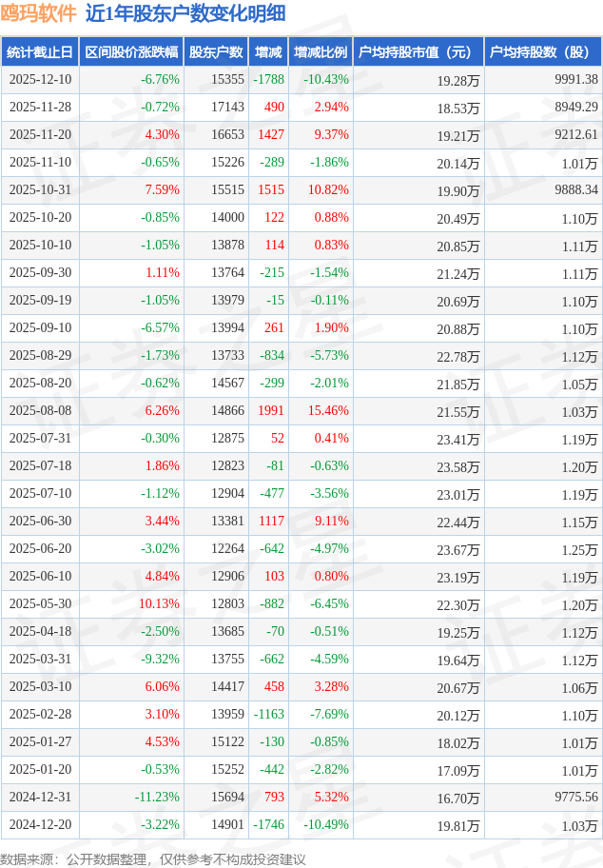The image size is (603, 868).
Task: Select the 增减比例 column header
Action: click(x=321, y=52)
